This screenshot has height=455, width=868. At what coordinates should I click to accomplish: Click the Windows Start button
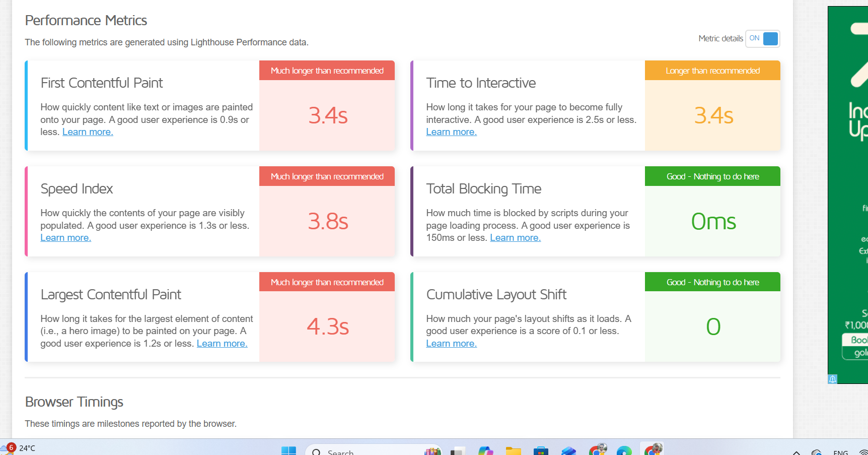point(288,451)
